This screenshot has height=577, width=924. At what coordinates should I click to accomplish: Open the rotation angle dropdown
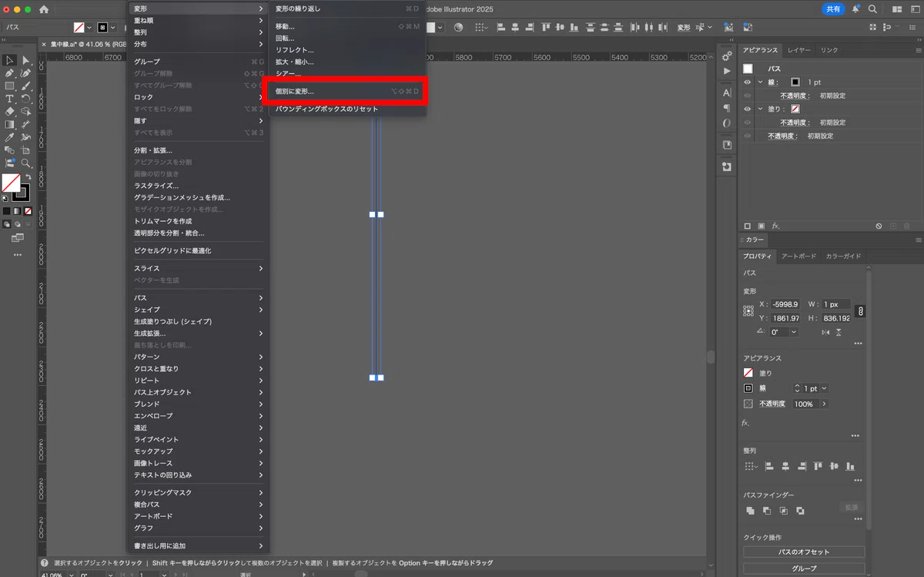[x=794, y=332]
